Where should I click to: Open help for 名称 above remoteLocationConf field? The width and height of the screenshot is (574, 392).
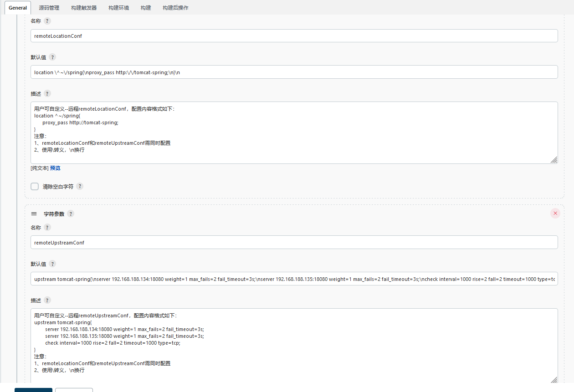47,21
